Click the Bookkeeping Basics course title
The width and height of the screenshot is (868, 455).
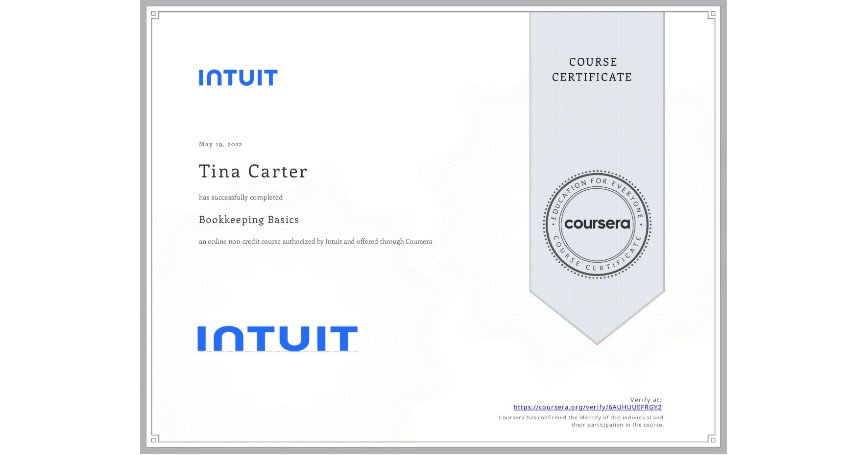tap(249, 220)
